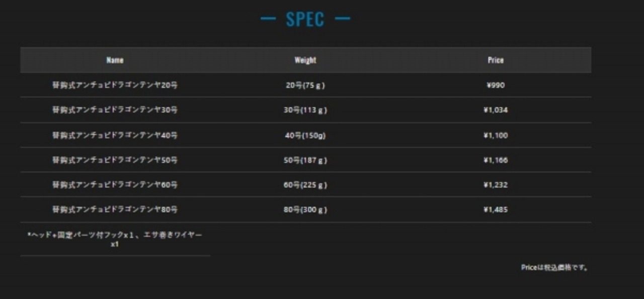
Task: Click the ¥1,166 price cell
Action: [496, 160]
